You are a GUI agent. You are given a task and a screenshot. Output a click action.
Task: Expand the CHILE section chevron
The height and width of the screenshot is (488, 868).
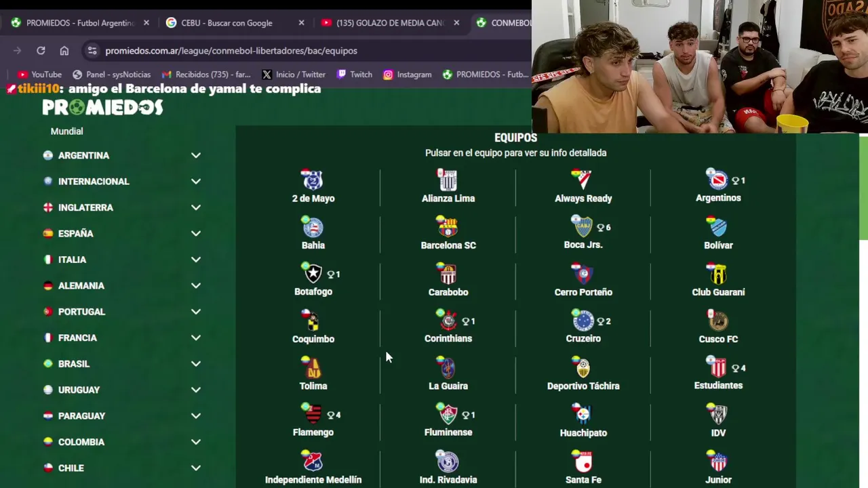[196, 468]
